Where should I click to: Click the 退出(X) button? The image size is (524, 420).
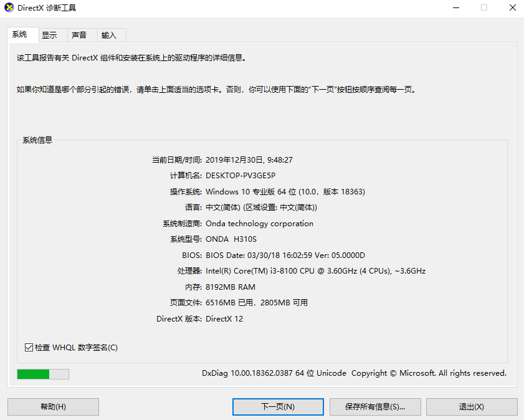pos(472,406)
